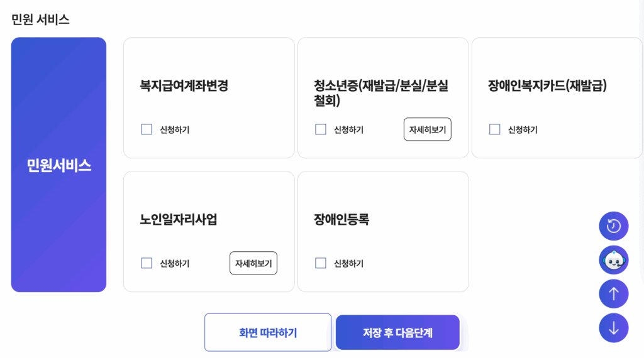Click the 민원 서비스 section heading
The width and height of the screenshot is (644, 358).
click(40, 19)
